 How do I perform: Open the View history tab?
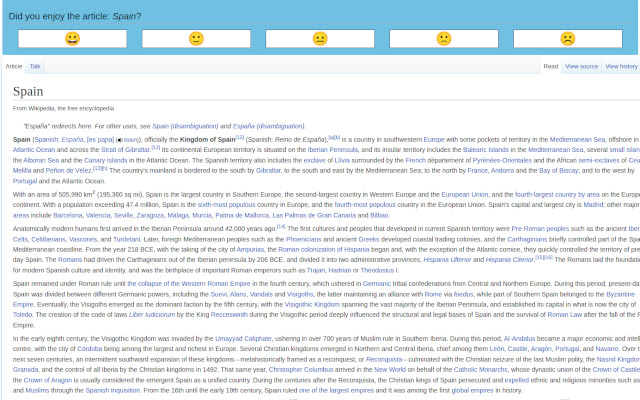pyautogui.click(x=621, y=66)
